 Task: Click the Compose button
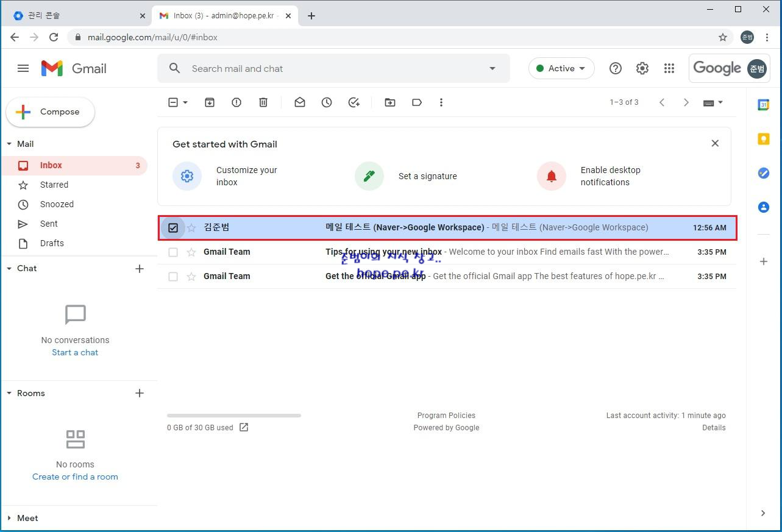coord(50,112)
